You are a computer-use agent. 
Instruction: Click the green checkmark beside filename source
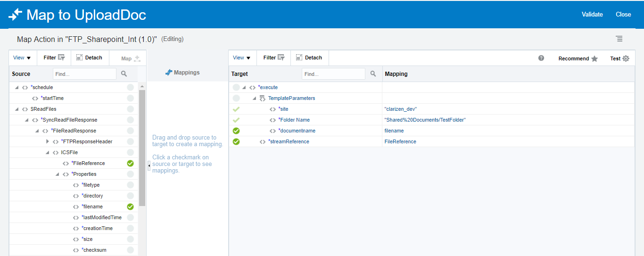tap(130, 206)
